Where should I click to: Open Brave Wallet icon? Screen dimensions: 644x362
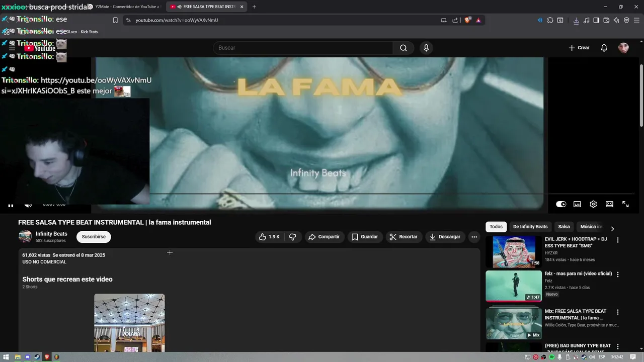click(x=606, y=20)
